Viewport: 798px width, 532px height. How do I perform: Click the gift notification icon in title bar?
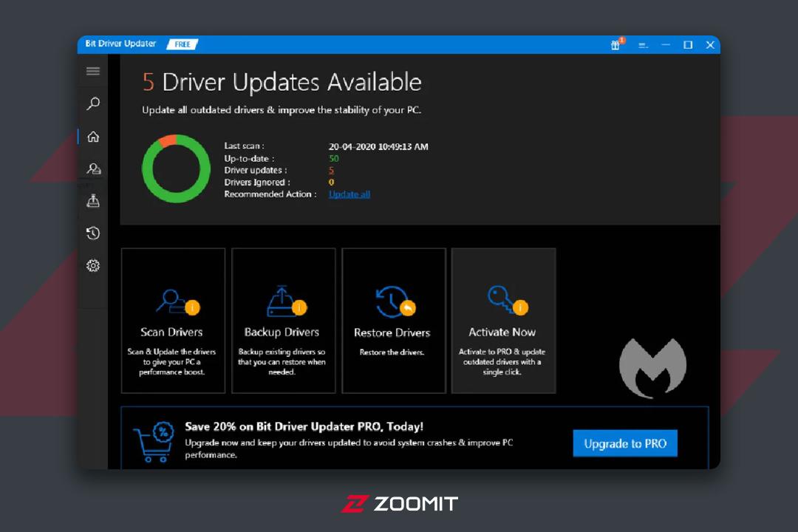[x=617, y=44]
